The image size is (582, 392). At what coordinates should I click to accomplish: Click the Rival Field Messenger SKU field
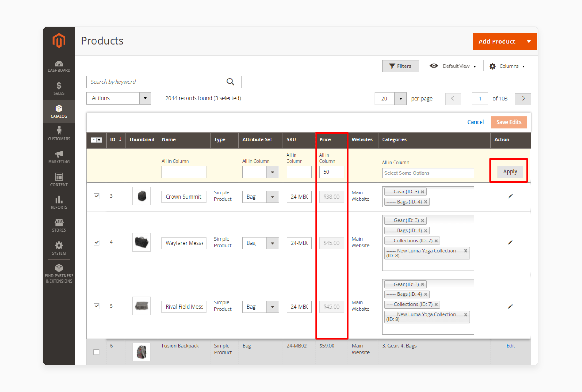point(299,306)
